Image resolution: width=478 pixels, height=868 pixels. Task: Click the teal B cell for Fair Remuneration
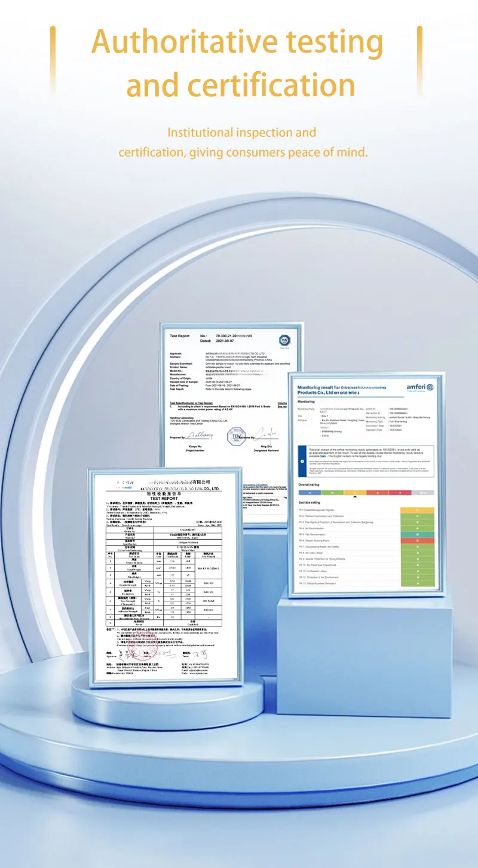(x=417, y=534)
